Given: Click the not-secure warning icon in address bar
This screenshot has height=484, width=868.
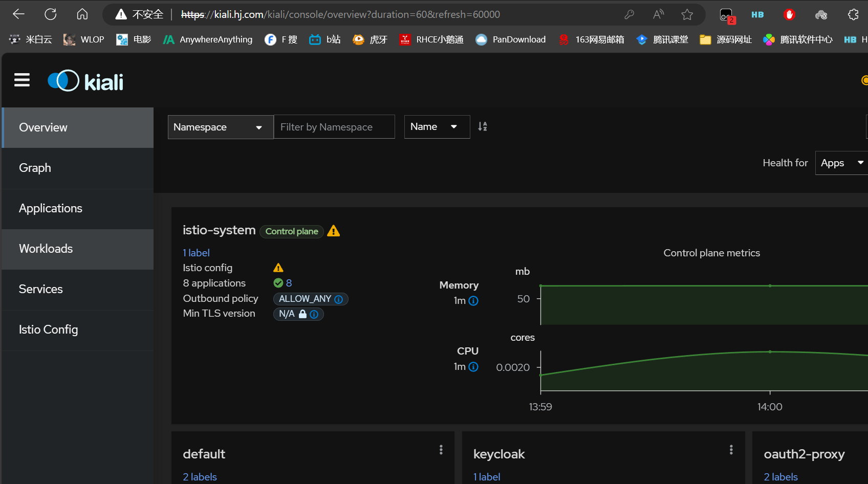Looking at the screenshot, I should pos(121,14).
